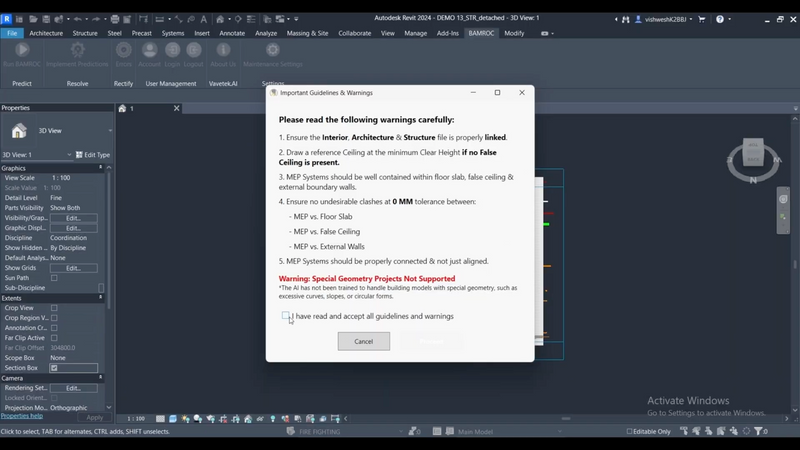Toggle the Far Clip Active checkbox
This screenshot has width=800, height=450.
pos(54,338)
